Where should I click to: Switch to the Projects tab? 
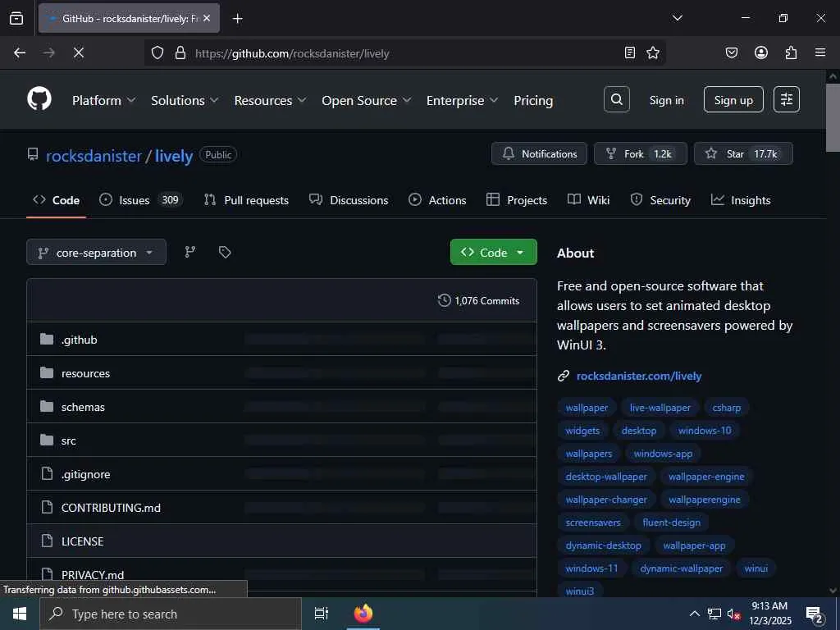pos(517,200)
